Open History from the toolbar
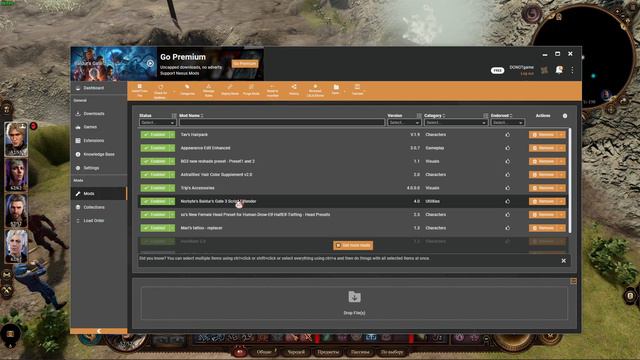This screenshot has height=360, width=640. (294, 90)
